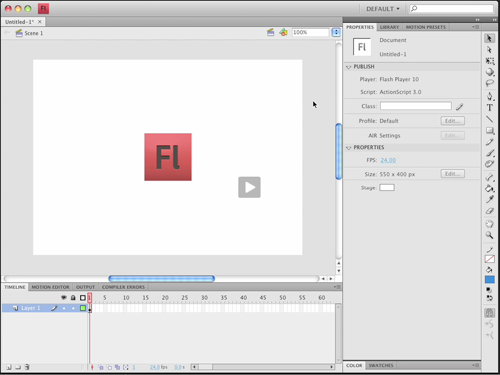The height and width of the screenshot is (375, 500).
Task: Toggle visibility of all layers eye icon
Action: (x=64, y=297)
